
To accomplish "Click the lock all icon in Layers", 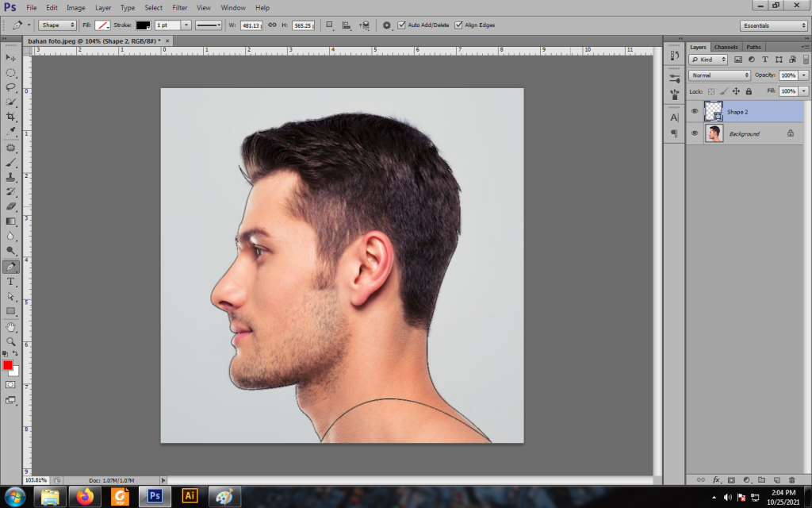I will tap(749, 91).
